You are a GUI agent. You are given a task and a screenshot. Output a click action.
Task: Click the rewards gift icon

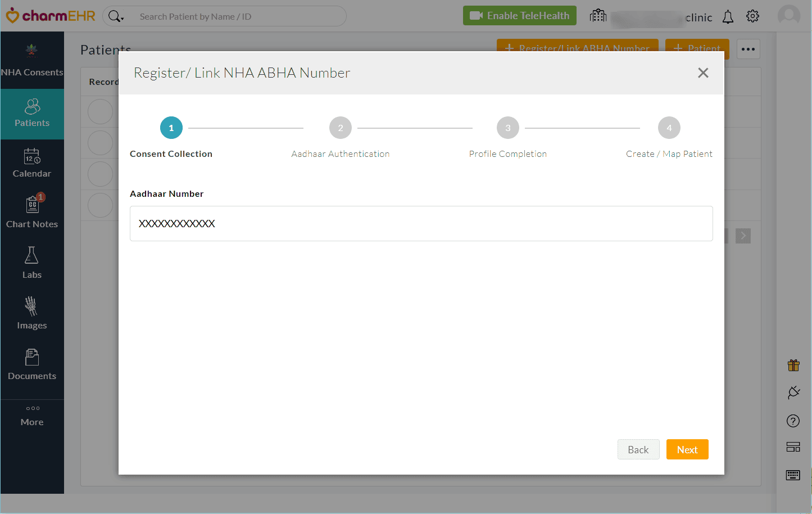pyautogui.click(x=793, y=365)
